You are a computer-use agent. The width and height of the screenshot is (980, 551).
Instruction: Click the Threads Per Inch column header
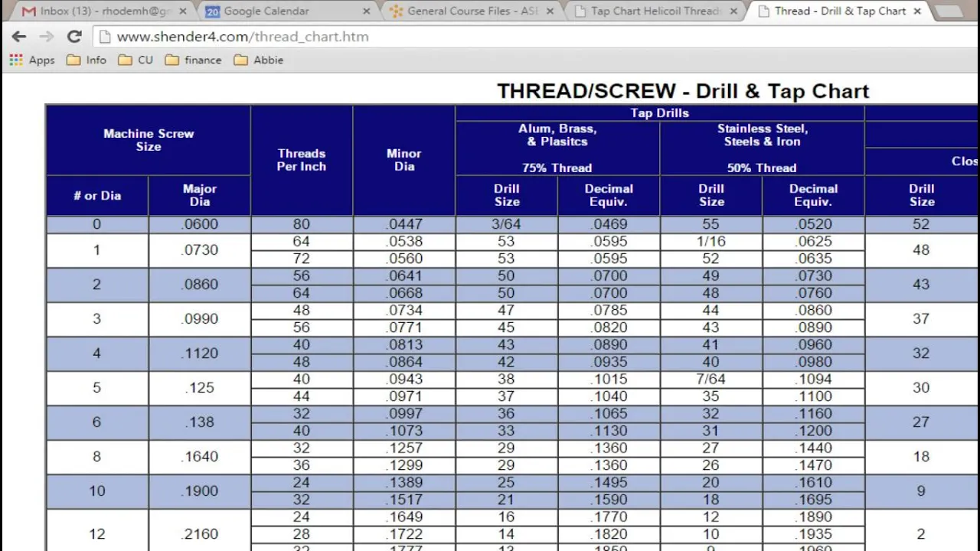[x=302, y=160]
